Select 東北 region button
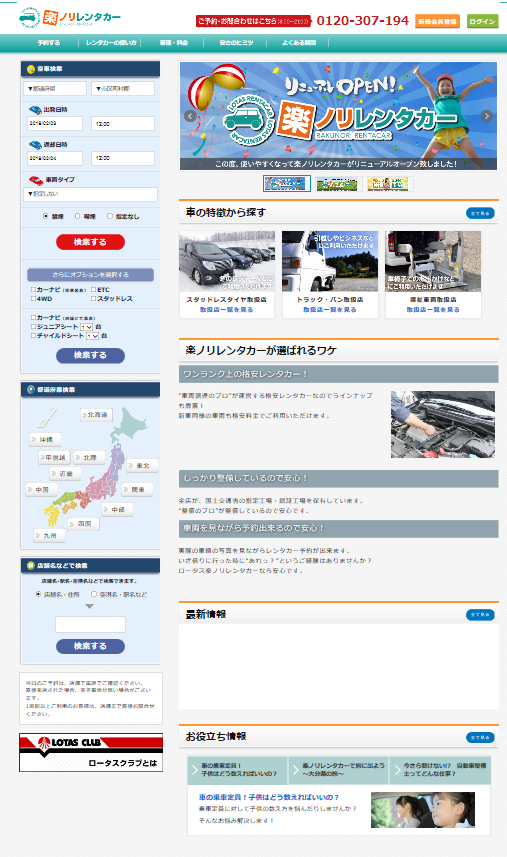This screenshot has width=507, height=857. tap(142, 466)
